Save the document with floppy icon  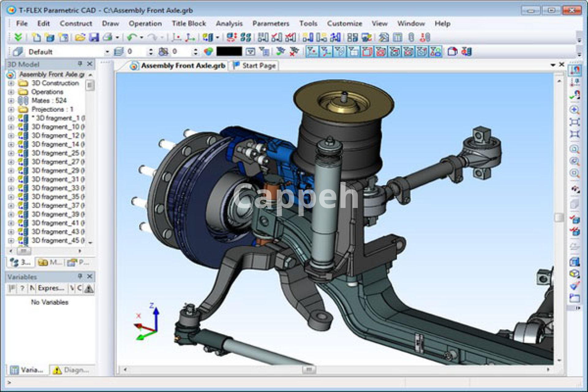click(x=94, y=37)
